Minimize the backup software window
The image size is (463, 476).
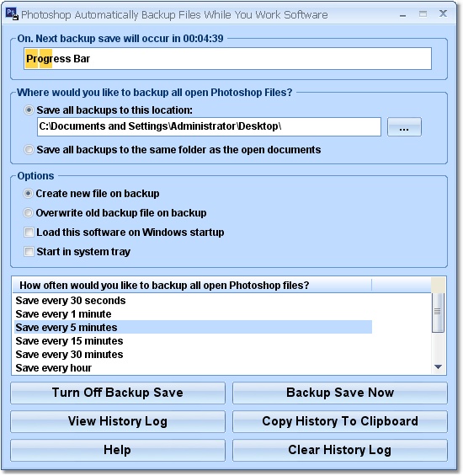pyautogui.click(x=403, y=15)
